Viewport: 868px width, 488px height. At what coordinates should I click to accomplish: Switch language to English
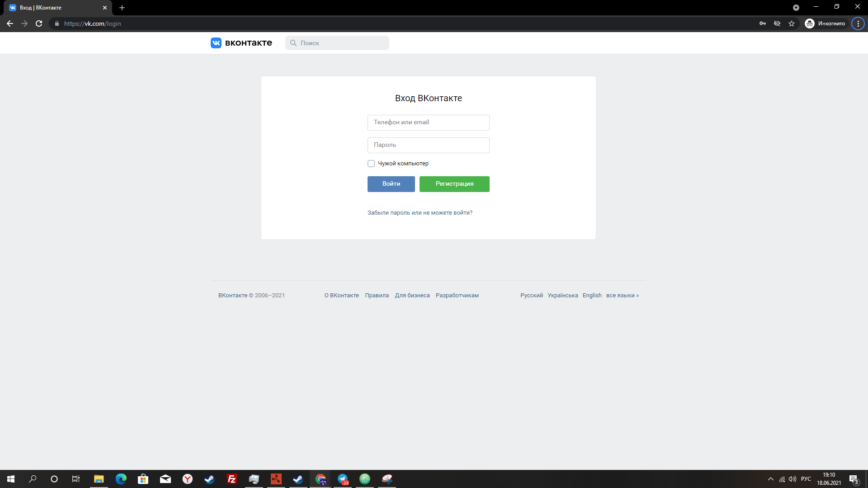coord(592,296)
